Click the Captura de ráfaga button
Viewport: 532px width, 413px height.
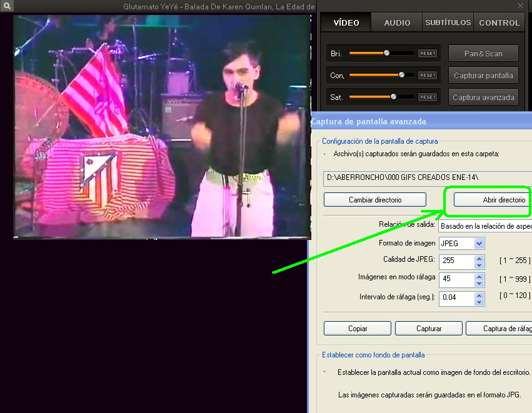click(x=499, y=328)
